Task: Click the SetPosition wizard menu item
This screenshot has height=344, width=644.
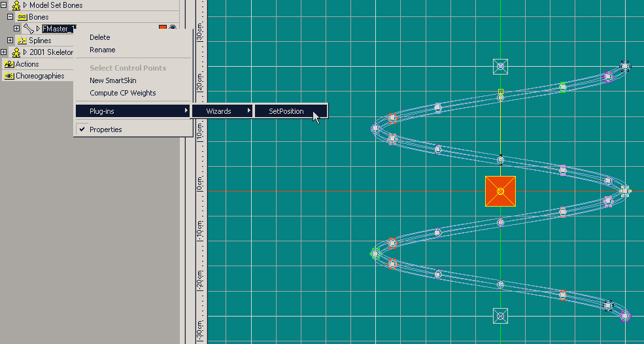Action: coord(286,111)
